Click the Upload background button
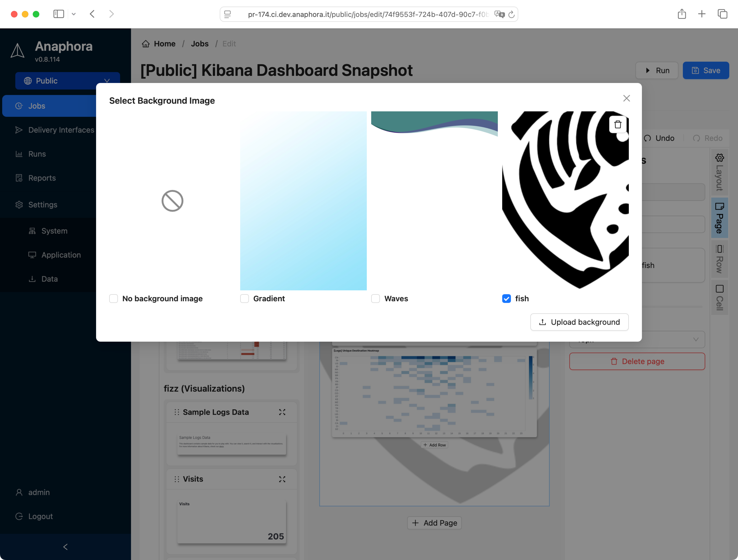 [579, 322]
